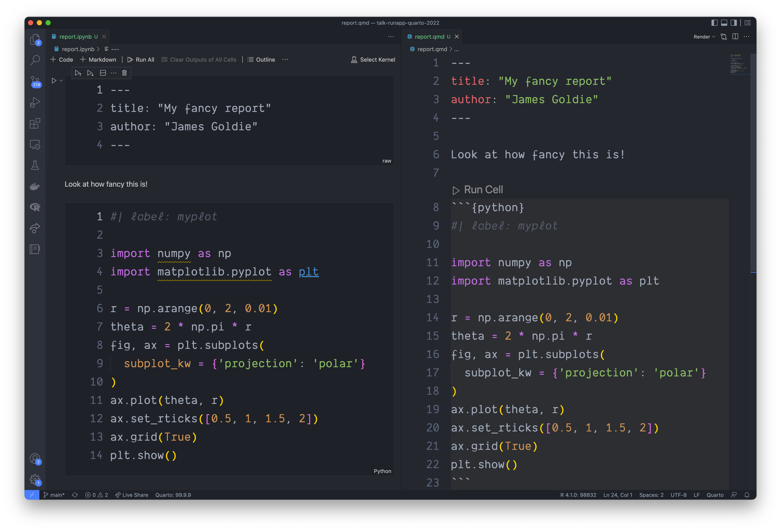Expand the run cell options chevron
Screen dimensions: 781x532
(61, 81)
